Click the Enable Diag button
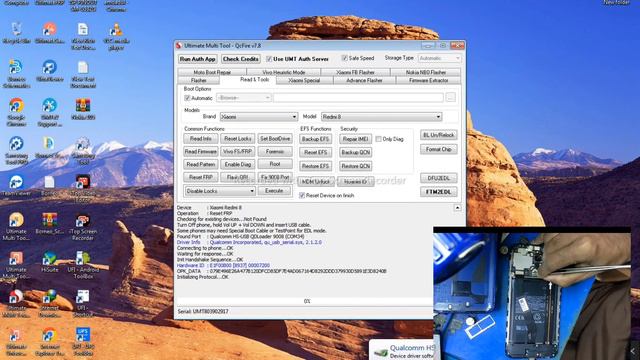Viewport: 640px width, 360px height. 238,164
